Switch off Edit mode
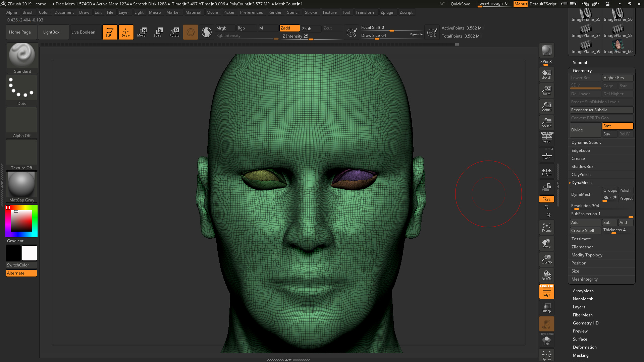This screenshot has height=362, width=644. (110, 32)
